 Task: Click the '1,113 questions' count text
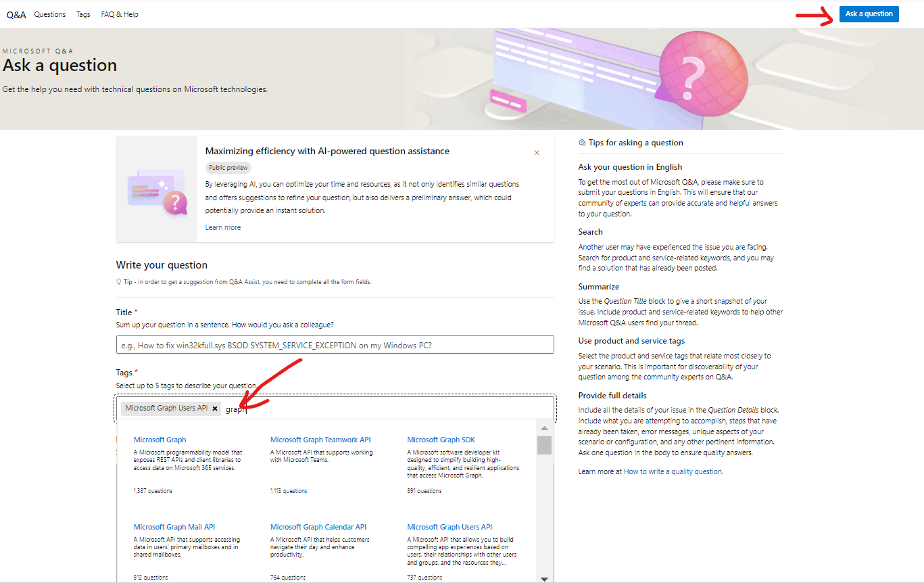tap(289, 491)
